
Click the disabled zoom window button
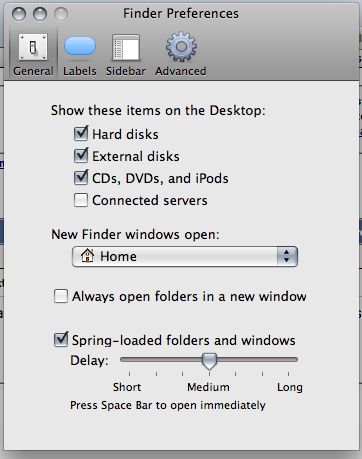[61, 14]
